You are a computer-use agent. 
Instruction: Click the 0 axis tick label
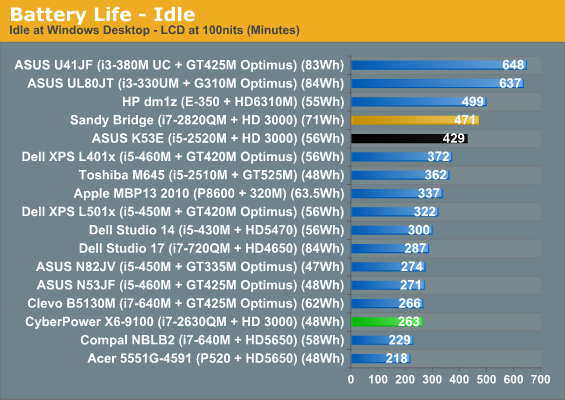click(x=351, y=379)
